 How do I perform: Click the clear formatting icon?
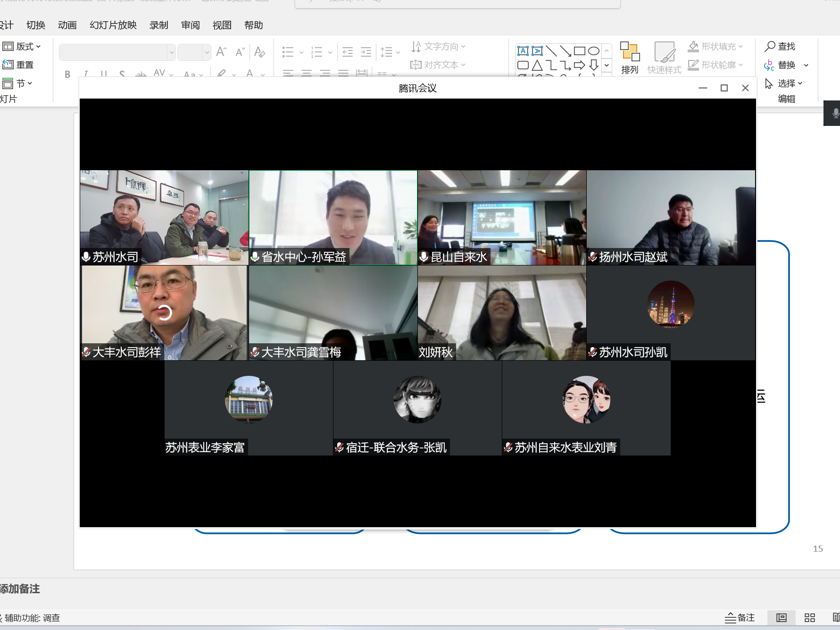(259, 52)
